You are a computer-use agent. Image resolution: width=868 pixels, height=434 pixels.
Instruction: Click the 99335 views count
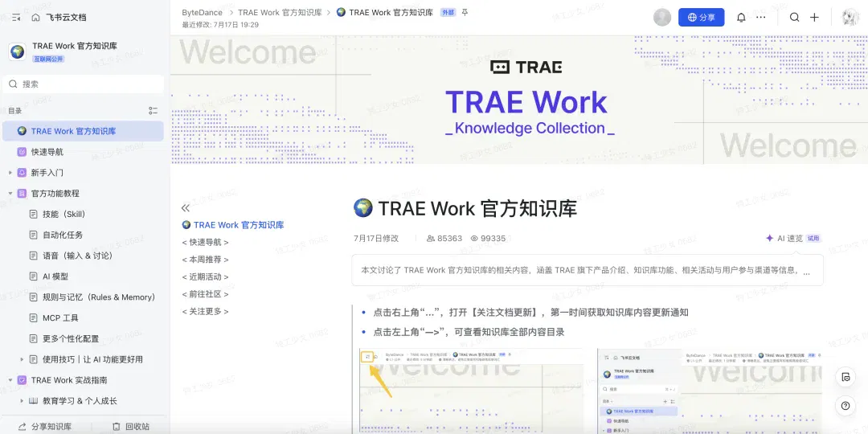489,238
